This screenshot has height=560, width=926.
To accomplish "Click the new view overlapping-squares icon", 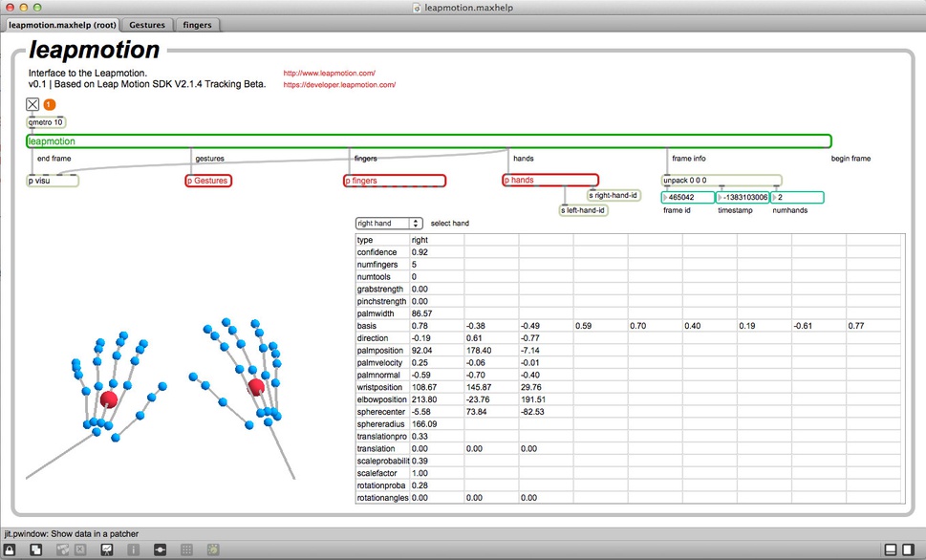I will point(36,549).
